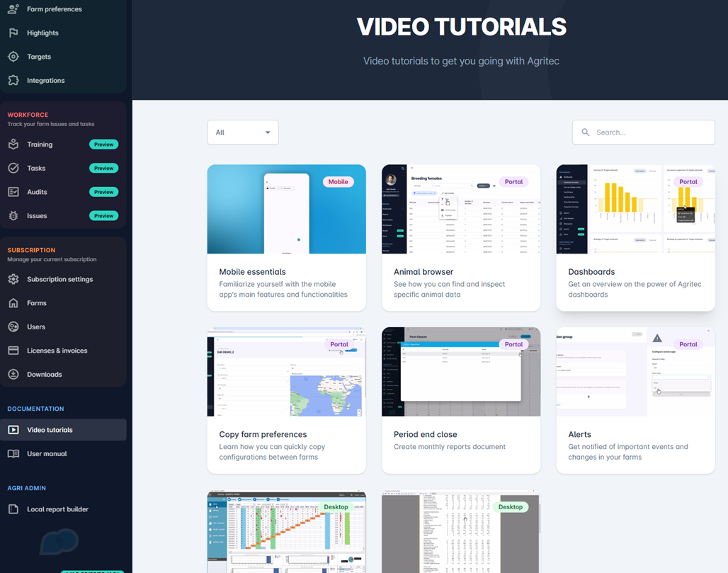Viewport: 728px width, 573px height.
Task: Click the Integrations puzzle piece icon
Action: pos(13,81)
